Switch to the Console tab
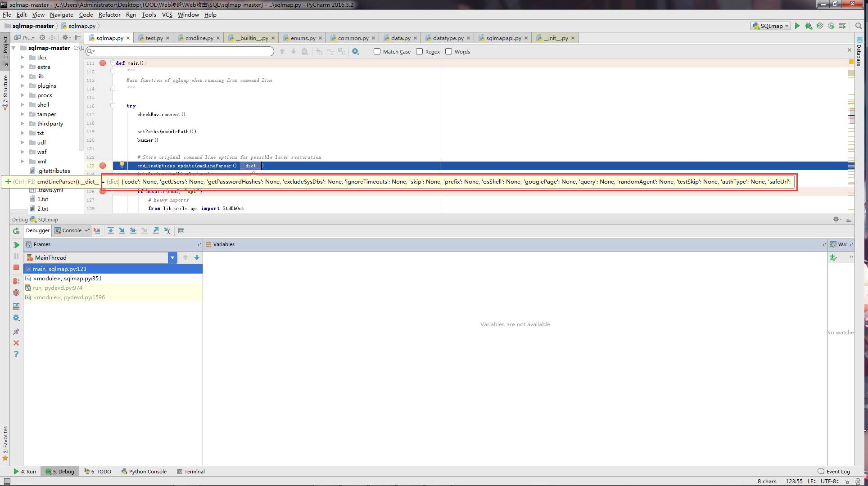Viewport: 868px width, 486px height. (x=72, y=230)
